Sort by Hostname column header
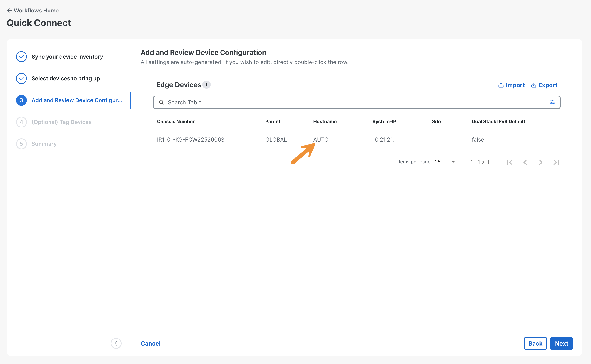Image resolution: width=591 pixels, height=364 pixels. [x=325, y=122]
